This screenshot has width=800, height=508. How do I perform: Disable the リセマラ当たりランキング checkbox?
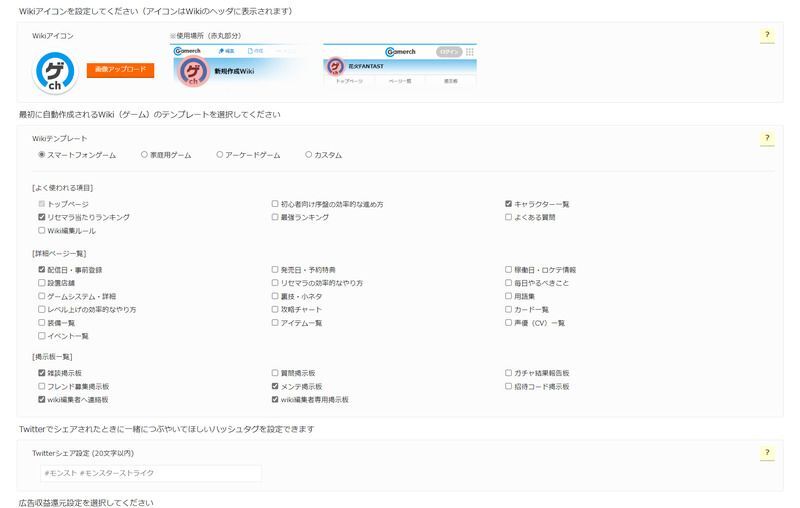pyautogui.click(x=42, y=217)
